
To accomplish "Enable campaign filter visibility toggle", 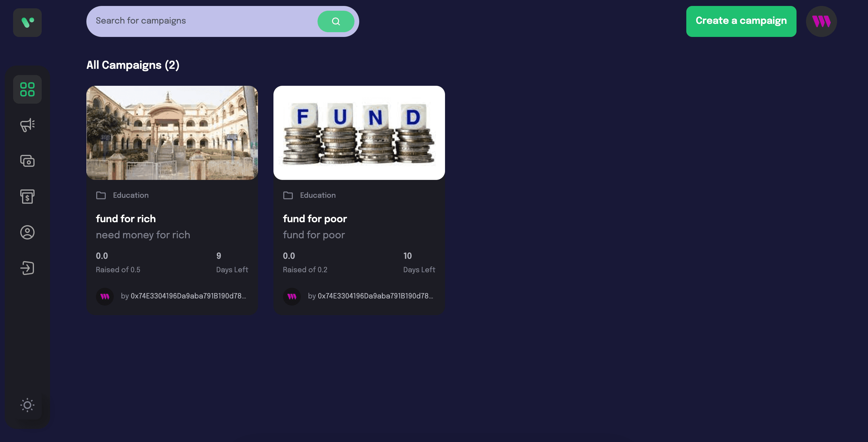I will click(x=27, y=124).
